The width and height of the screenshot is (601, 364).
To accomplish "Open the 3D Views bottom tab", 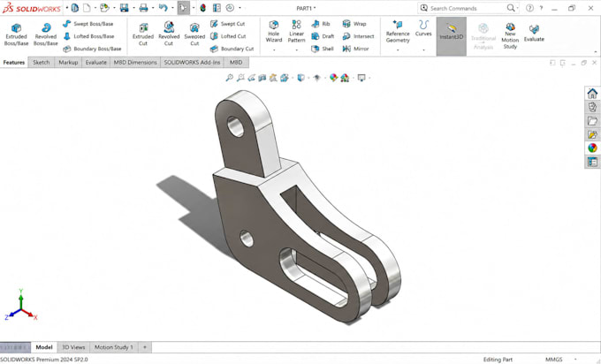I will [73, 347].
